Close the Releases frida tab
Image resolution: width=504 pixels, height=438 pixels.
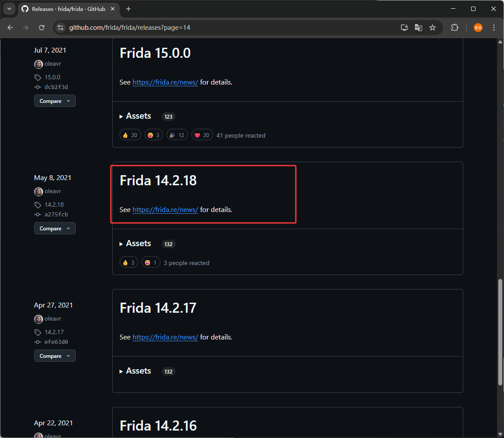tap(113, 9)
